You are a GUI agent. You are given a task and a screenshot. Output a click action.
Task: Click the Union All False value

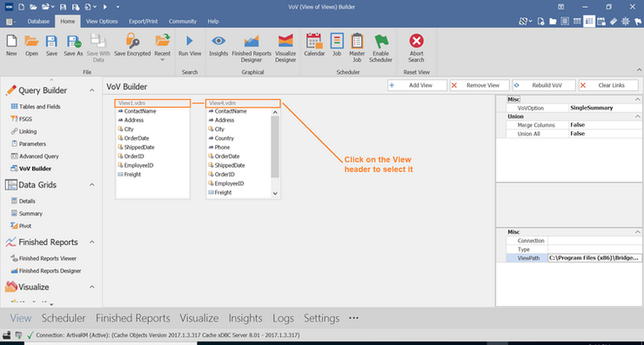pyautogui.click(x=605, y=134)
